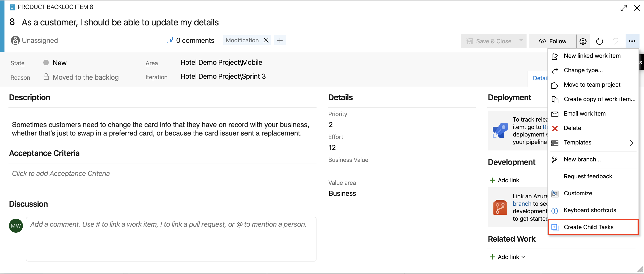
Task: Expand Related Work Add link dropdown
Action: coord(523,257)
